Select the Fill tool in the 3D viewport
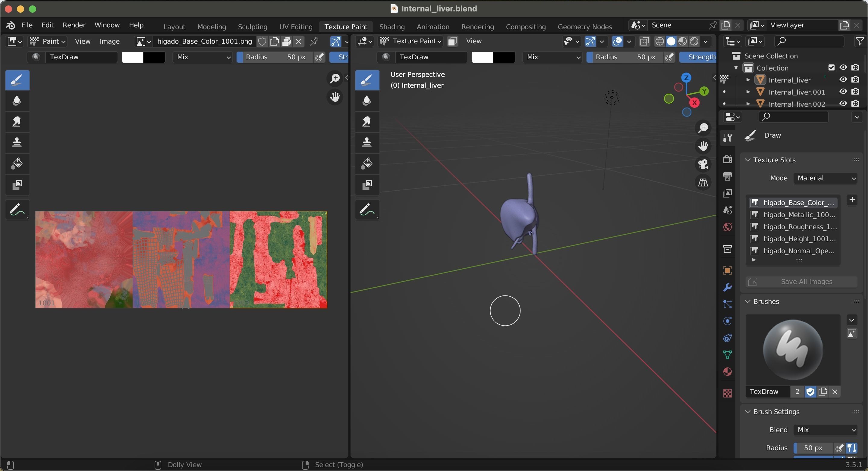868x471 pixels. (x=367, y=164)
